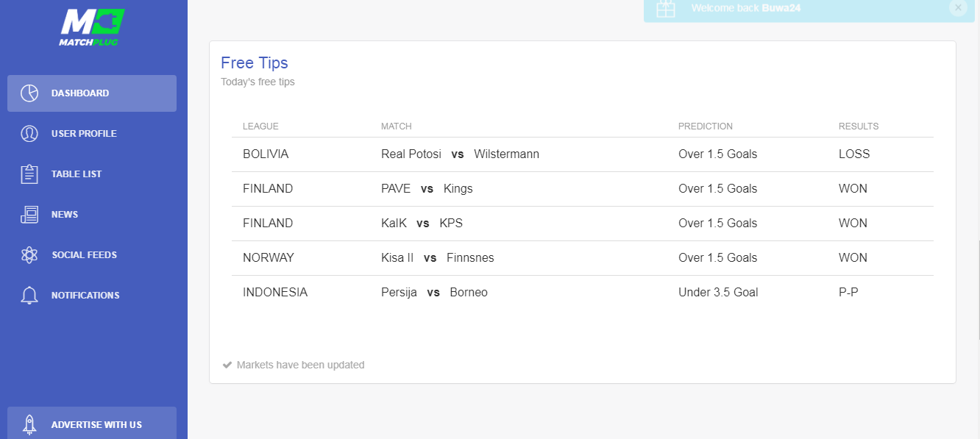Screen dimensions: 980x439
Task: Click the Table List clipboard icon
Action: point(29,174)
